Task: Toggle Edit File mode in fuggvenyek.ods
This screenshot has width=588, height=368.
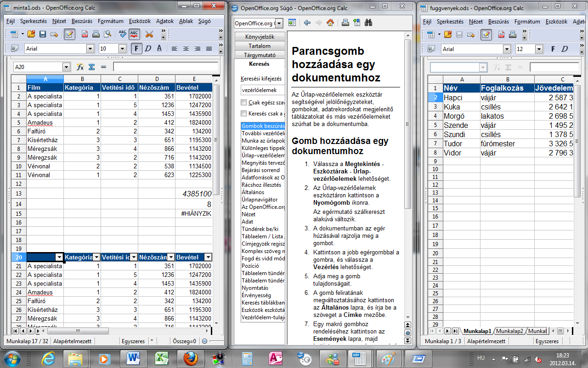Action: click(x=486, y=34)
